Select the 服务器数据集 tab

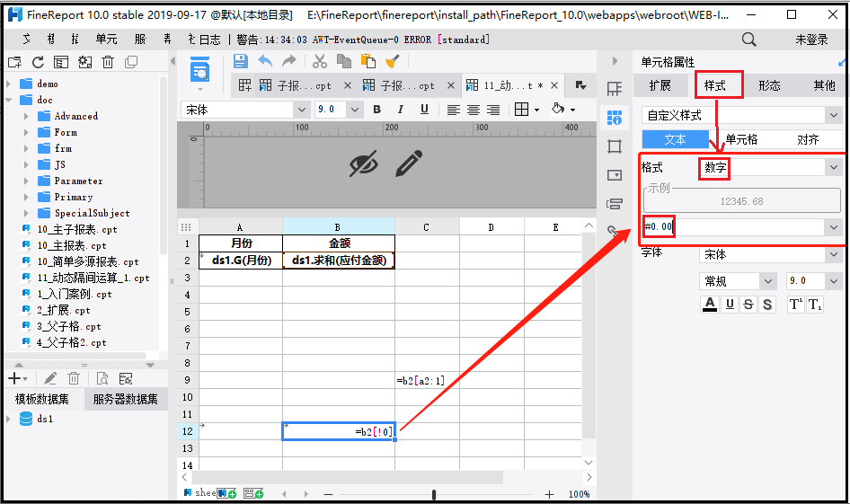pyautogui.click(x=125, y=400)
